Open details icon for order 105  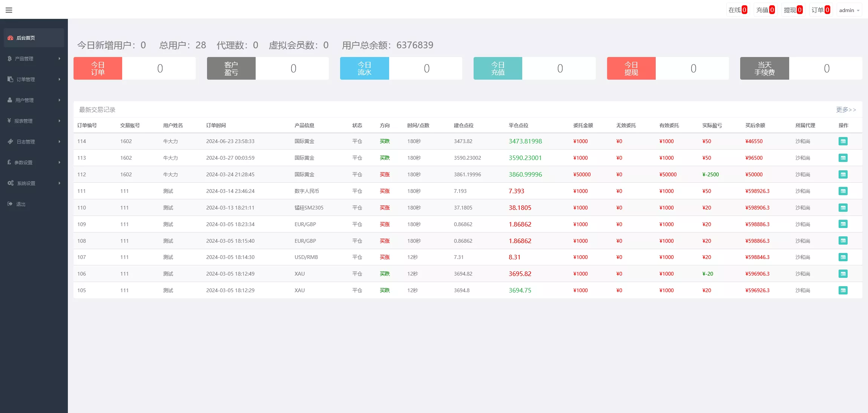pyautogui.click(x=843, y=290)
